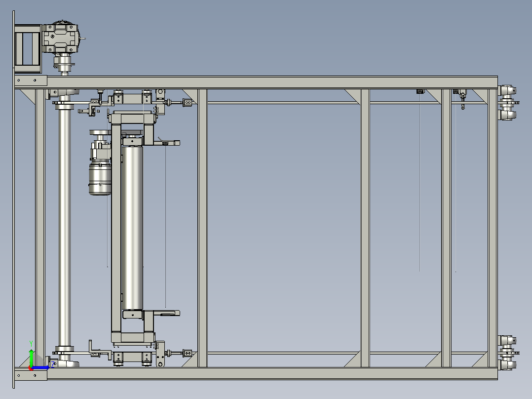Image resolution: width=532 pixels, height=399 pixels.
Task: Select the top-left mounting plate with two holes
Action: click(x=31, y=81)
